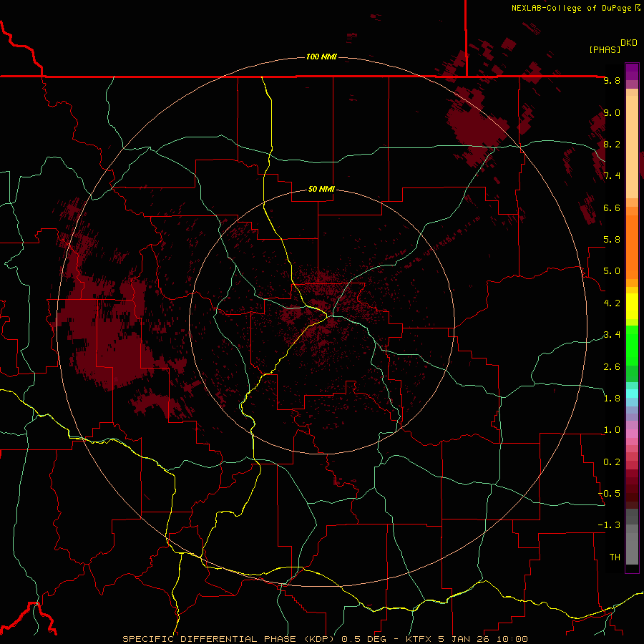Click the 7.4 scale value
The image size is (644, 644).
point(612,176)
